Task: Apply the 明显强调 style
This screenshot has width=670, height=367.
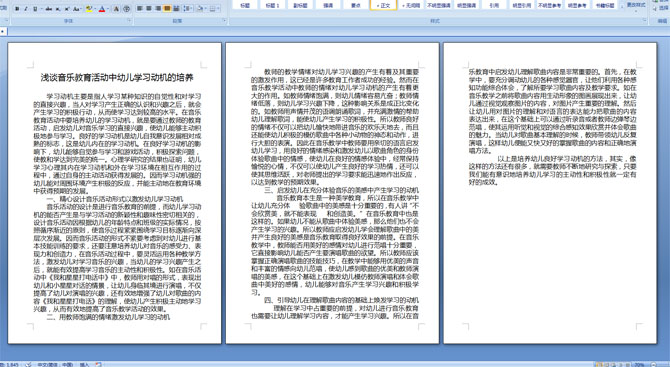Action: 467,5
